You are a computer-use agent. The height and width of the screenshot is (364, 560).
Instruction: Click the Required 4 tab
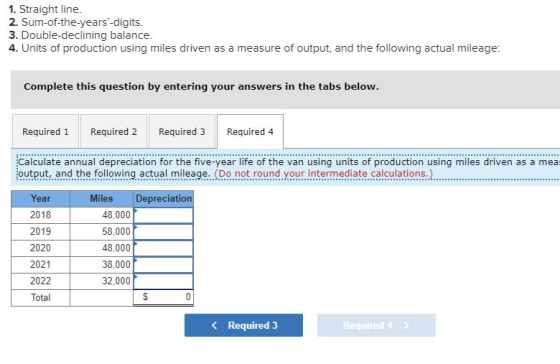(x=250, y=131)
